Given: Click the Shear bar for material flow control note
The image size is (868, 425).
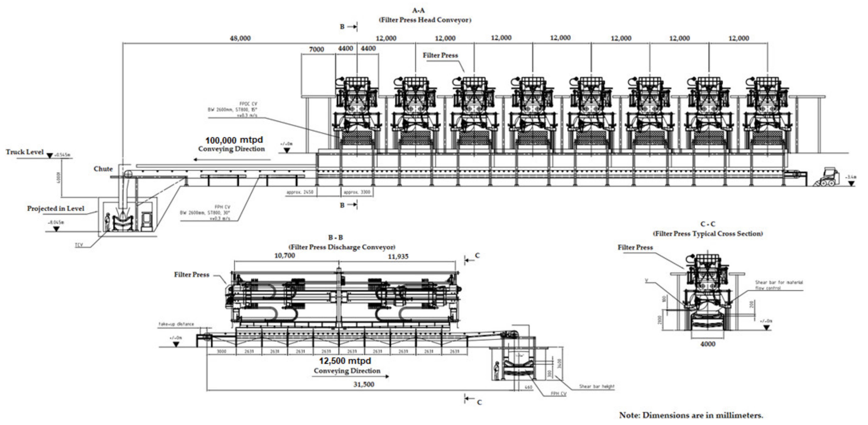Looking at the screenshot, I should 779,285.
